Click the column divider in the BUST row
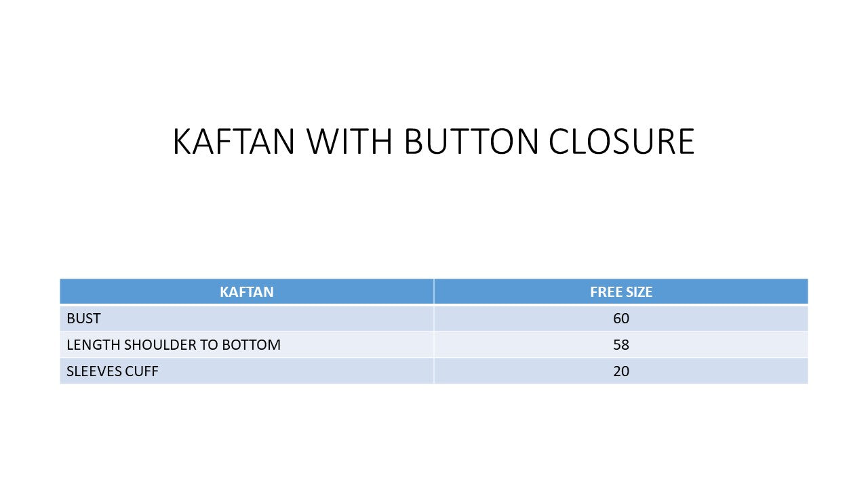868x488 pixels. pyautogui.click(x=434, y=319)
